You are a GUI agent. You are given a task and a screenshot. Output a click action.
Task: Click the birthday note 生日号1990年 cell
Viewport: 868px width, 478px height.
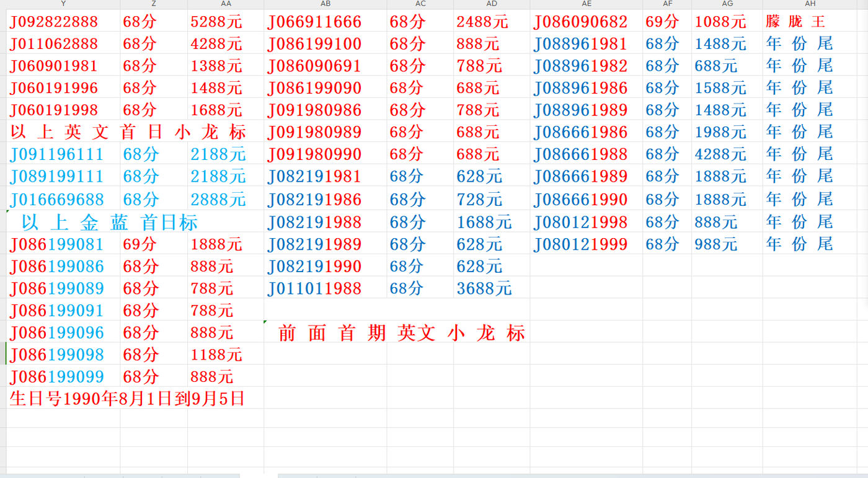127,399
